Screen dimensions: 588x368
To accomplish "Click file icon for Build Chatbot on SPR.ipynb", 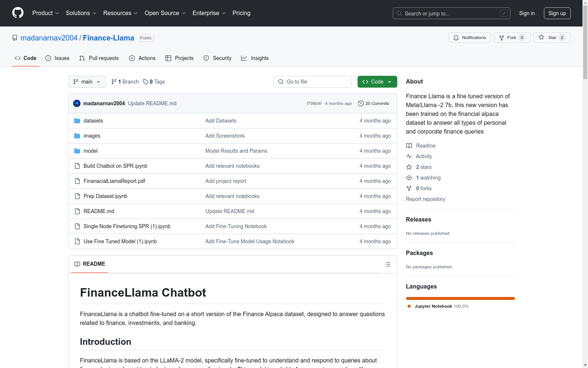I will [77, 166].
